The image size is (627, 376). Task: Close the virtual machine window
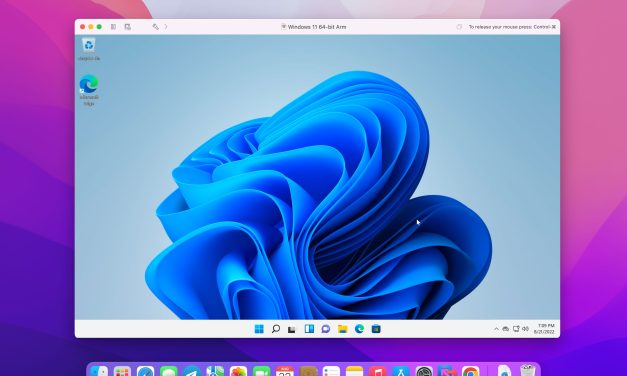point(82,27)
